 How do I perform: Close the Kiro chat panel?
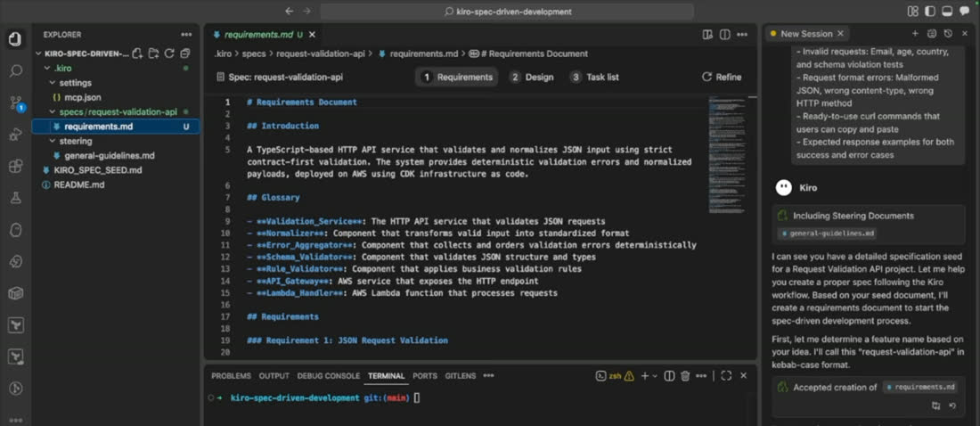point(965,34)
